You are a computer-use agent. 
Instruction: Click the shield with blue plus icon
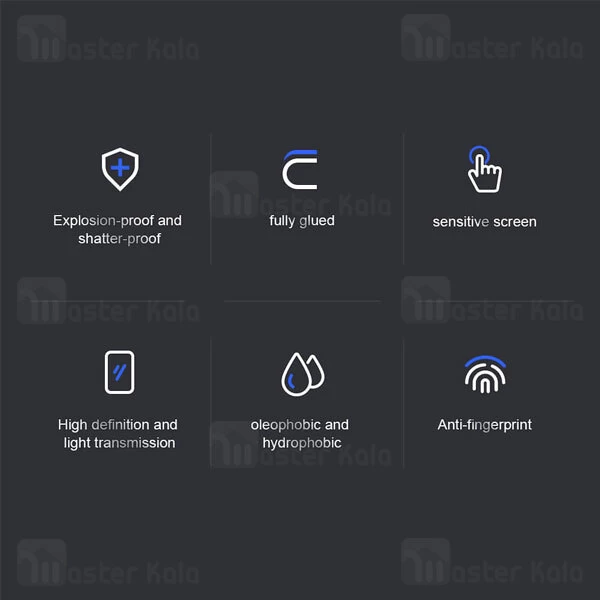click(120, 169)
